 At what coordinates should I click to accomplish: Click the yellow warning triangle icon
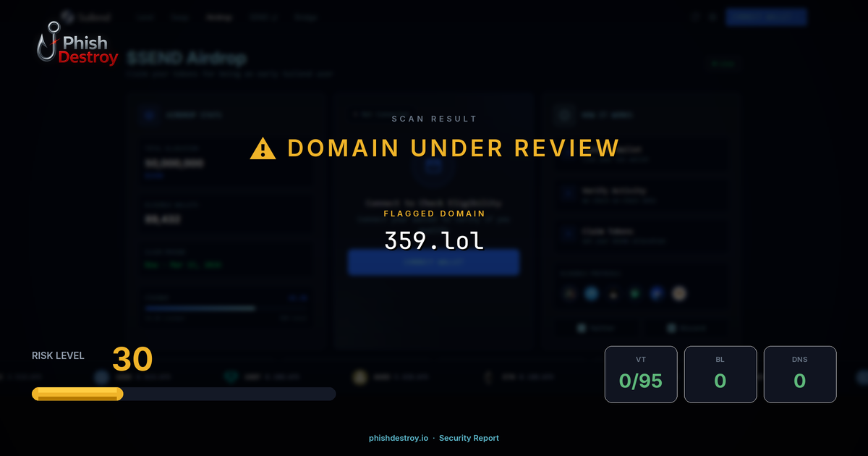[263, 148]
